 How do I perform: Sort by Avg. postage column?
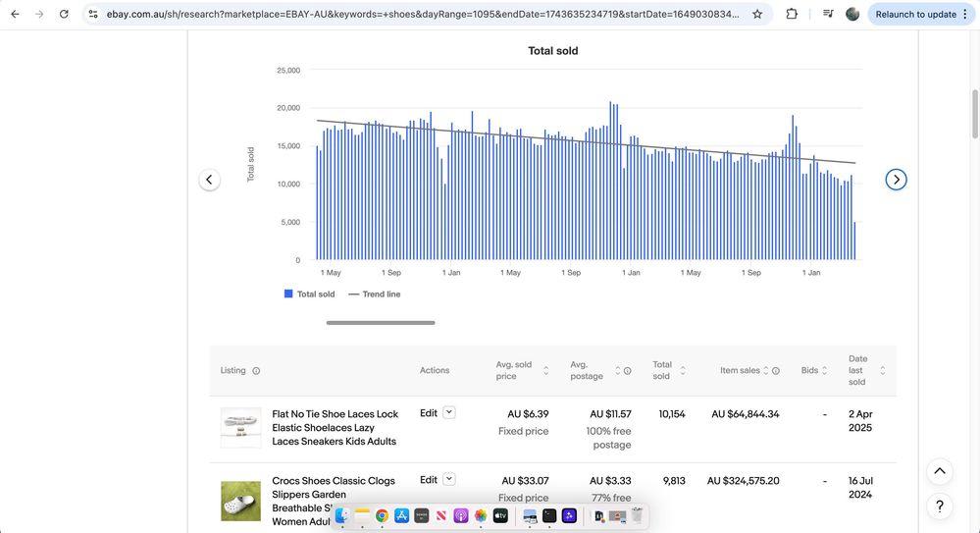[617, 370]
